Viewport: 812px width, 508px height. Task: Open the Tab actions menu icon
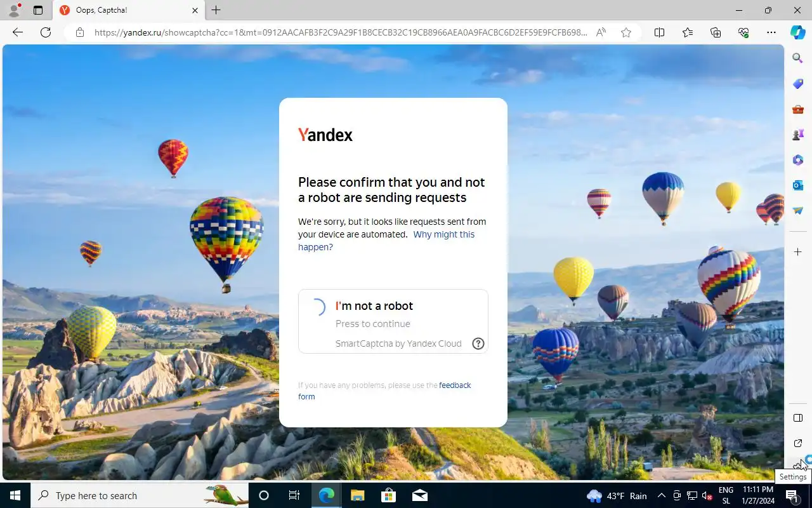[38, 10]
